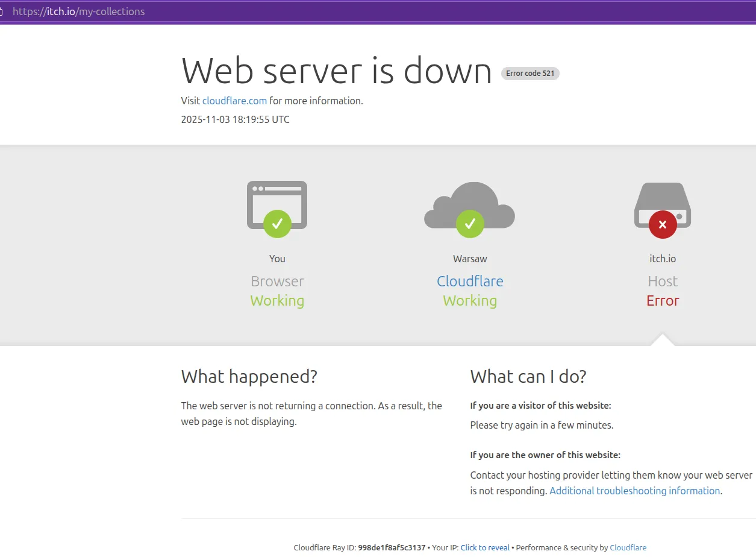Screen dimensions: 756x557
Task: Click the 'Web server is down' heading
Action: click(x=337, y=71)
